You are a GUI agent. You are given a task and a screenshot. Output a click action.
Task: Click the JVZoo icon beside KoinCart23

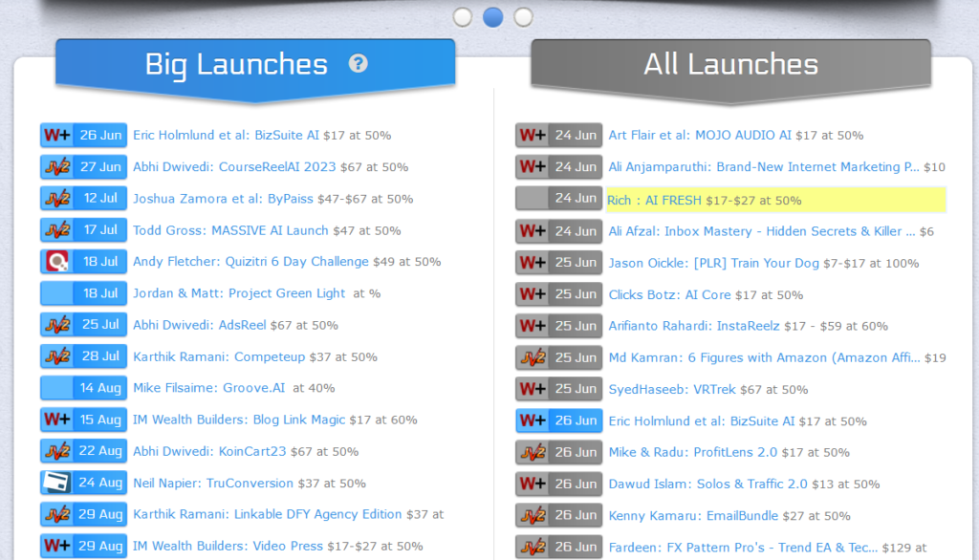57,451
